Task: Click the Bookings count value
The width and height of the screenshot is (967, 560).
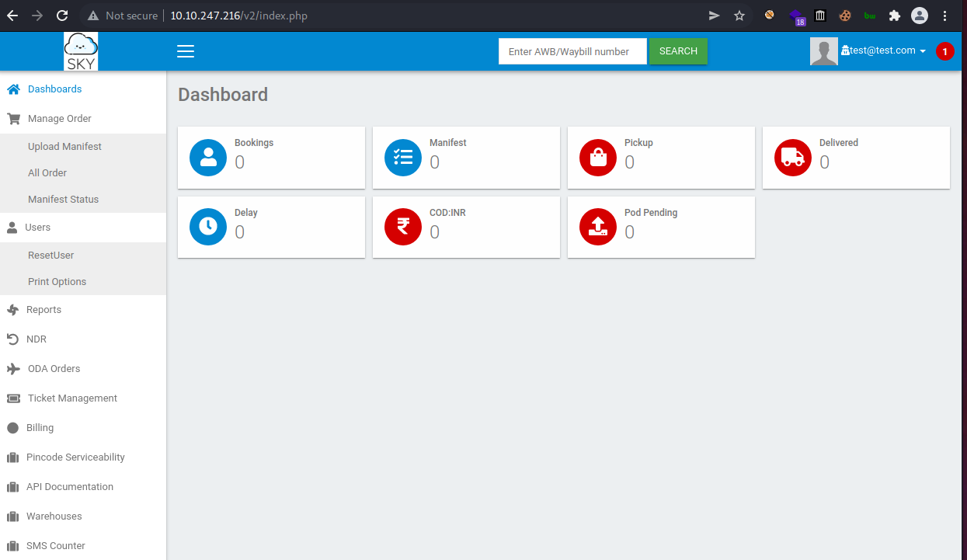Action: tap(239, 162)
